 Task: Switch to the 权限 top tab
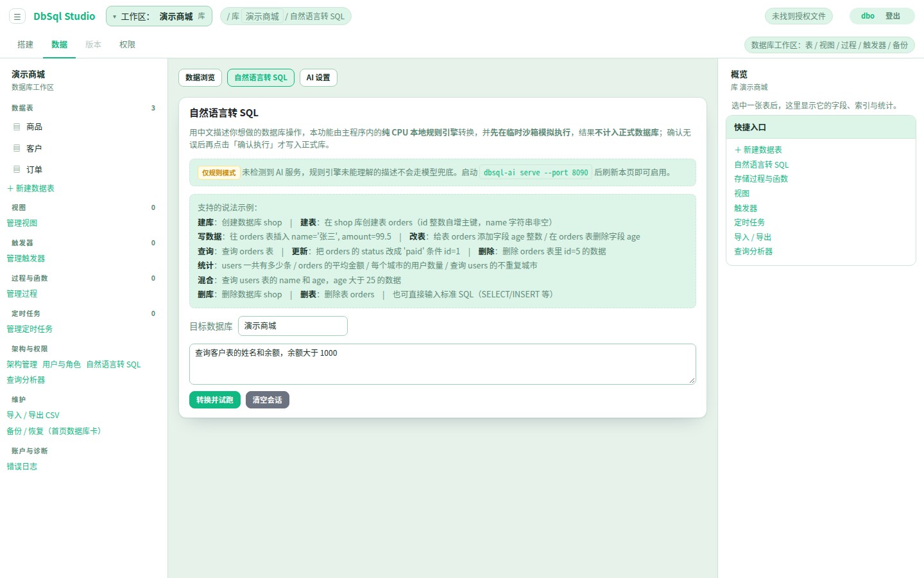pos(127,44)
